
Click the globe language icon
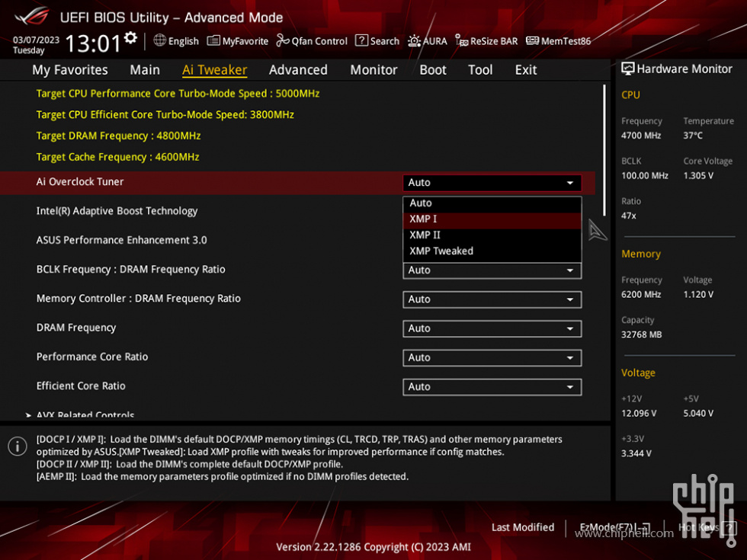(x=159, y=40)
